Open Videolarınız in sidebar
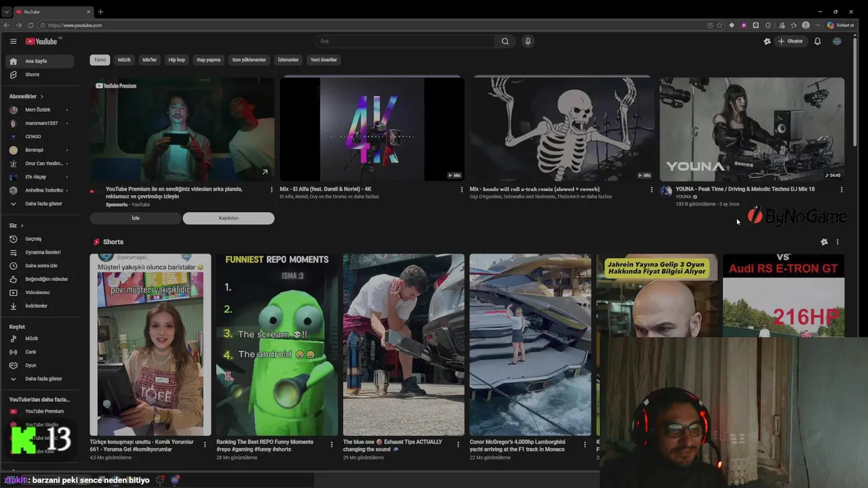This screenshot has width=868, height=488. coord(41,293)
